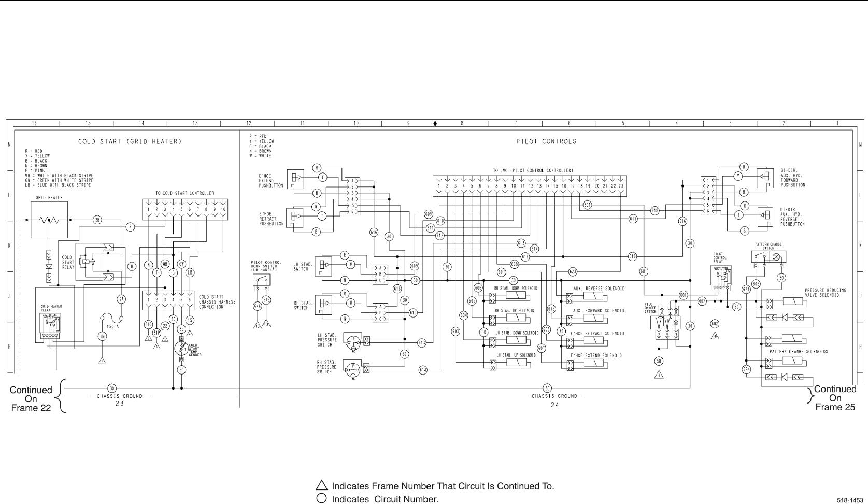Click the COLD START (GRID HEATER) title
The width and height of the screenshot is (868, 504).
tap(130, 141)
